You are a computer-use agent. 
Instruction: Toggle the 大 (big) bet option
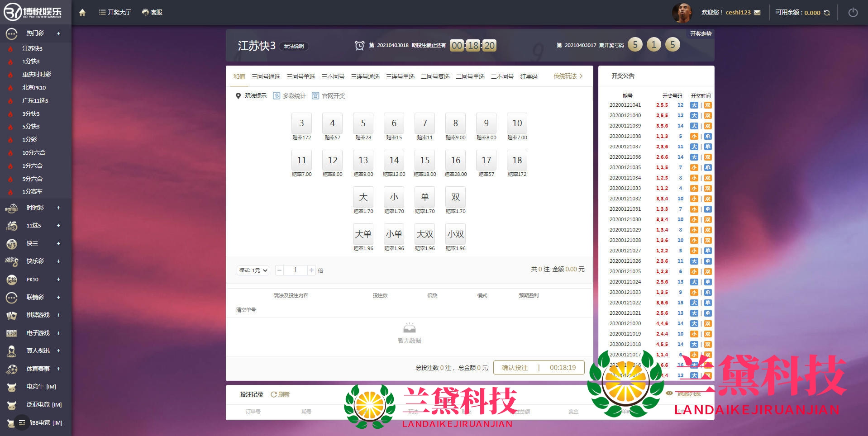[x=363, y=197]
